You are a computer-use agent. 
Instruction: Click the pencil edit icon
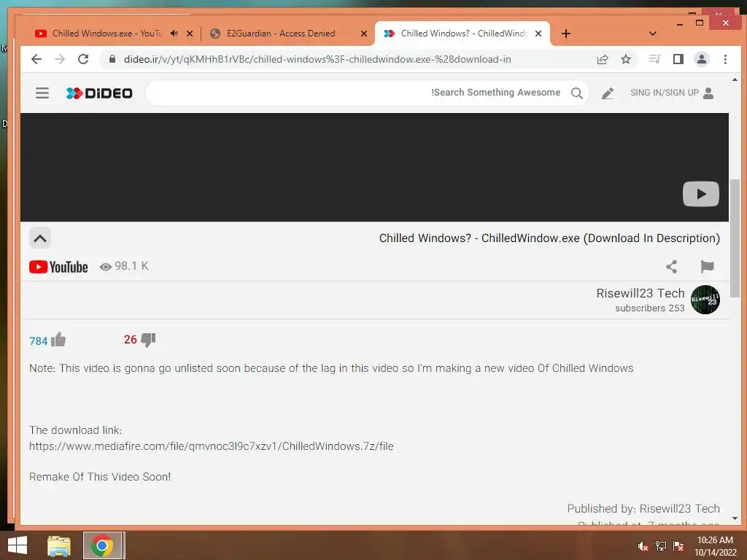[x=607, y=93]
